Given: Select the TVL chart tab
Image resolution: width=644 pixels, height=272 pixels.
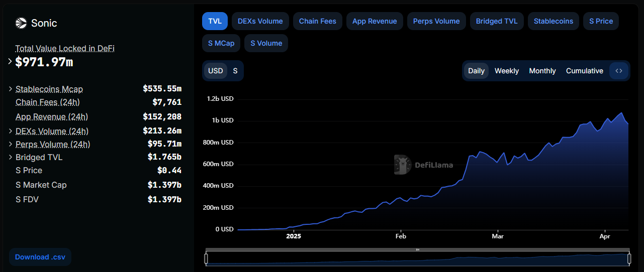Looking at the screenshot, I should (215, 21).
